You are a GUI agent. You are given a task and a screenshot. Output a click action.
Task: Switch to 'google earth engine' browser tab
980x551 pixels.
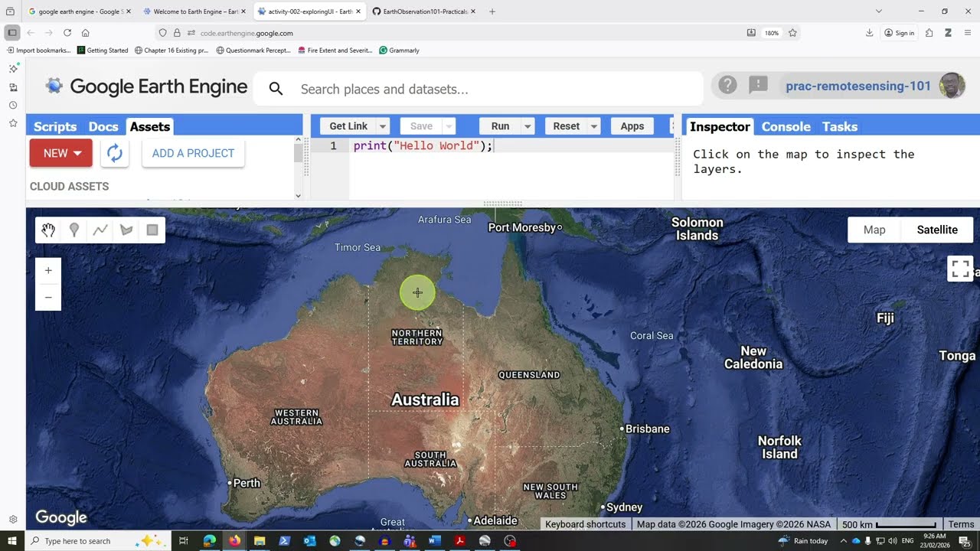[x=79, y=11]
